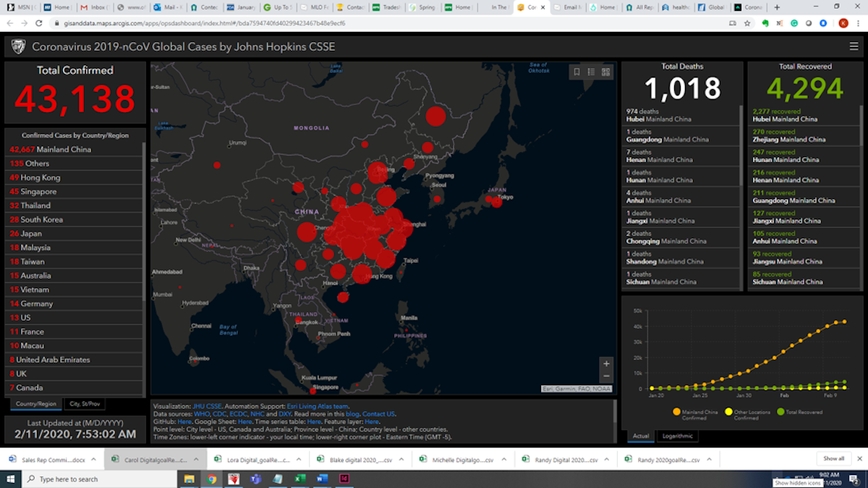Click Show all downloads button
The image size is (868, 488).
tap(833, 458)
